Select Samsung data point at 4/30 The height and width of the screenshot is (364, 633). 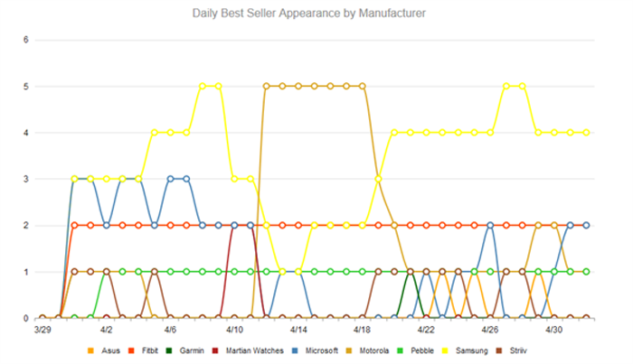pos(554,133)
